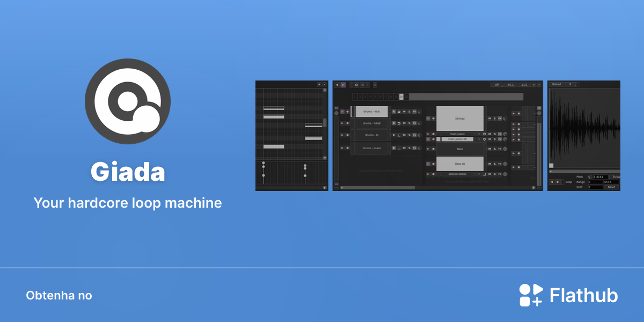Click the Flathub logo icon
Image resolution: width=644 pixels, height=322 pixels.
[531, 295]
